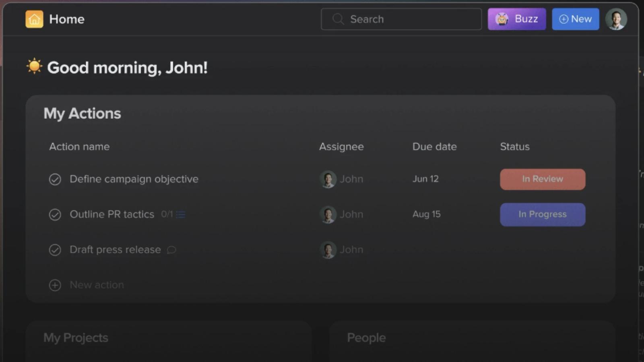Mark Define campaign objective as complete
644x362 pixels.
pos(55,179)
